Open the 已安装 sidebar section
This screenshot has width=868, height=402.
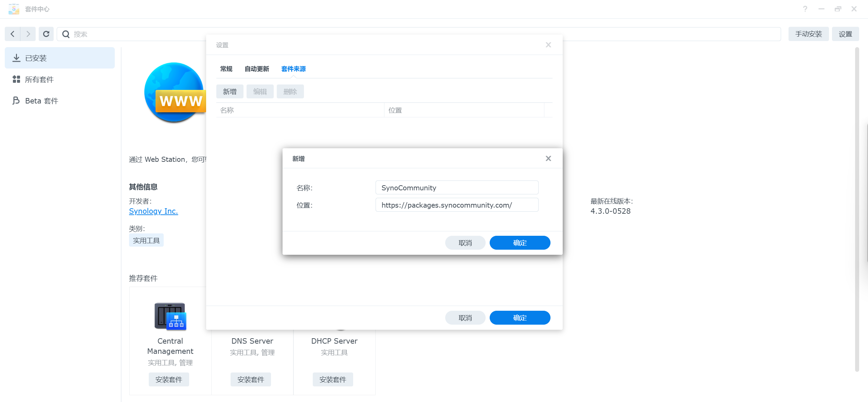(60, 58)
